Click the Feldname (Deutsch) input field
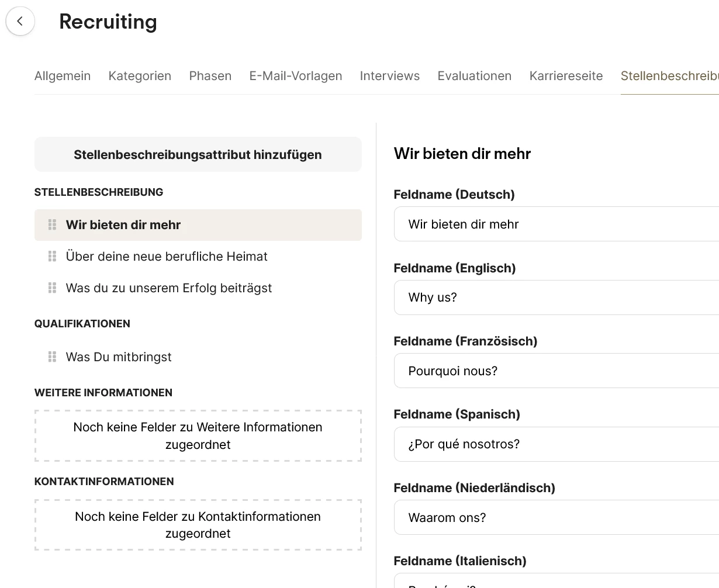Image resolution: width=719 pixels, height=588 pixels. pyautogui.click(x=555, y=224)
